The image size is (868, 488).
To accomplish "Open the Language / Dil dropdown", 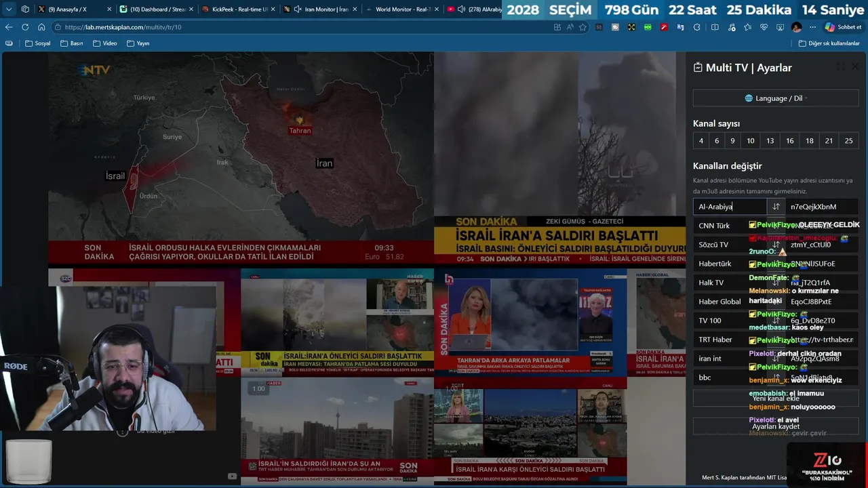I will pos(776,98).
